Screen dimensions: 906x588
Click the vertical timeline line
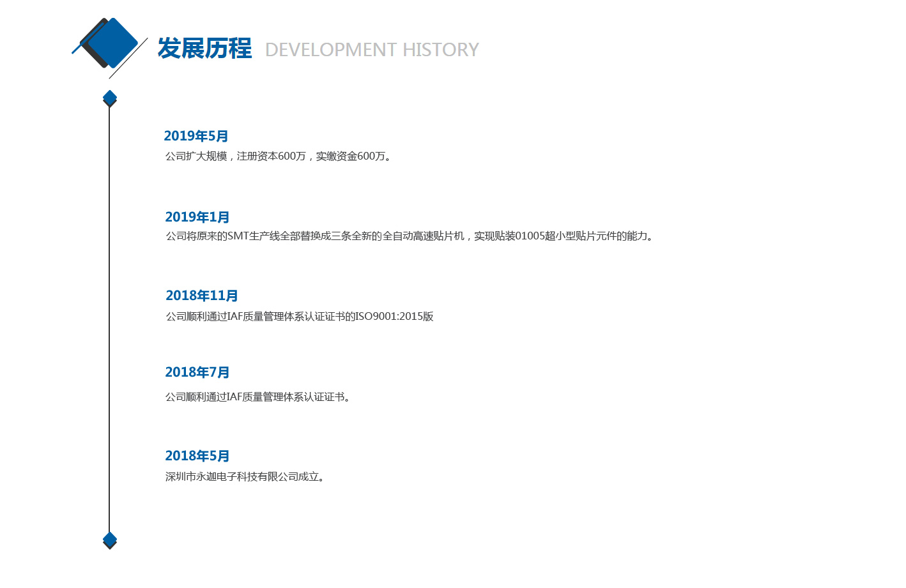click(x=109, y=319)
